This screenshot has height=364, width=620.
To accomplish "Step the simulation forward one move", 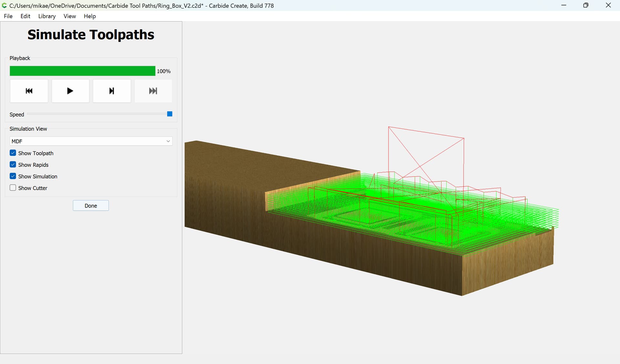I will 112,91.
